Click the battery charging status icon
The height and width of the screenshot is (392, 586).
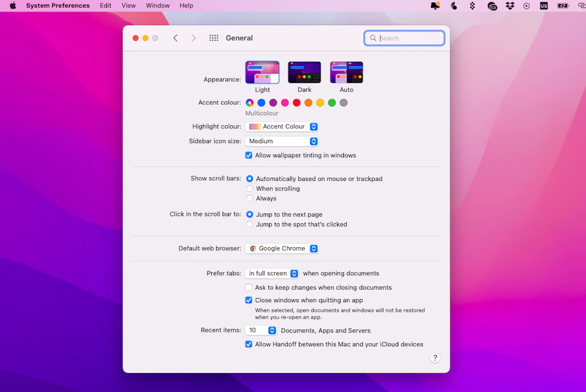pyautogui.click(x=563, y=6)
